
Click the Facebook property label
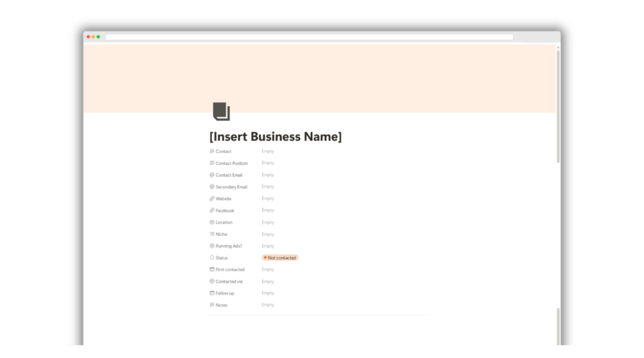click(225, 210)
